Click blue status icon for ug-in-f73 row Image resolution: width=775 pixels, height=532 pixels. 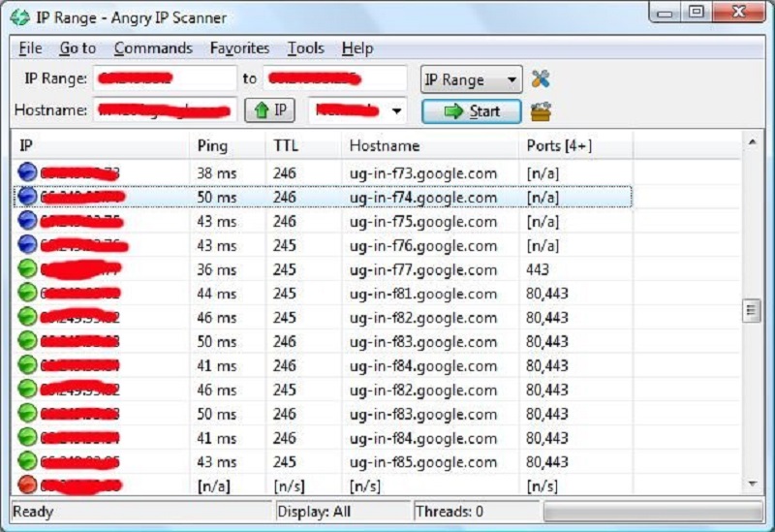point(28,173)
